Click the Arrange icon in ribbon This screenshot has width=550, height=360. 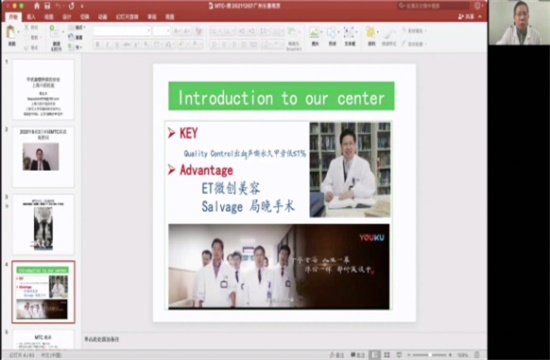pos(371,33)
